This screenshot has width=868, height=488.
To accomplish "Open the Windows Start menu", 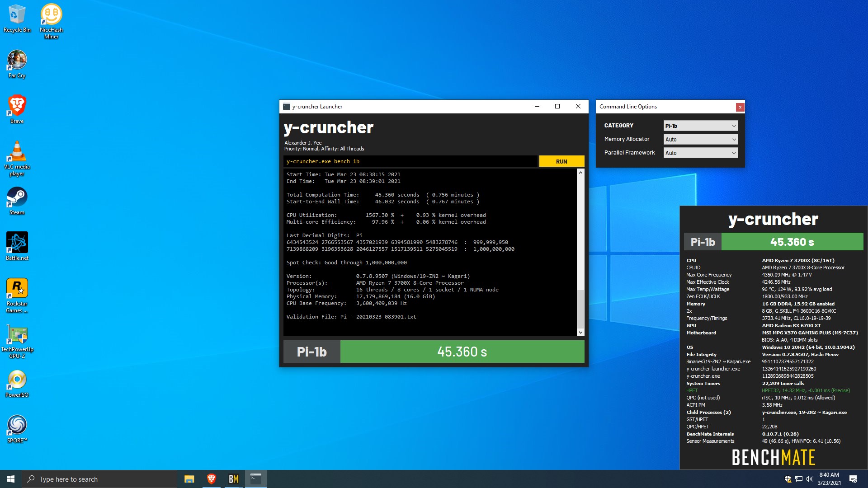I will (11, 479).
